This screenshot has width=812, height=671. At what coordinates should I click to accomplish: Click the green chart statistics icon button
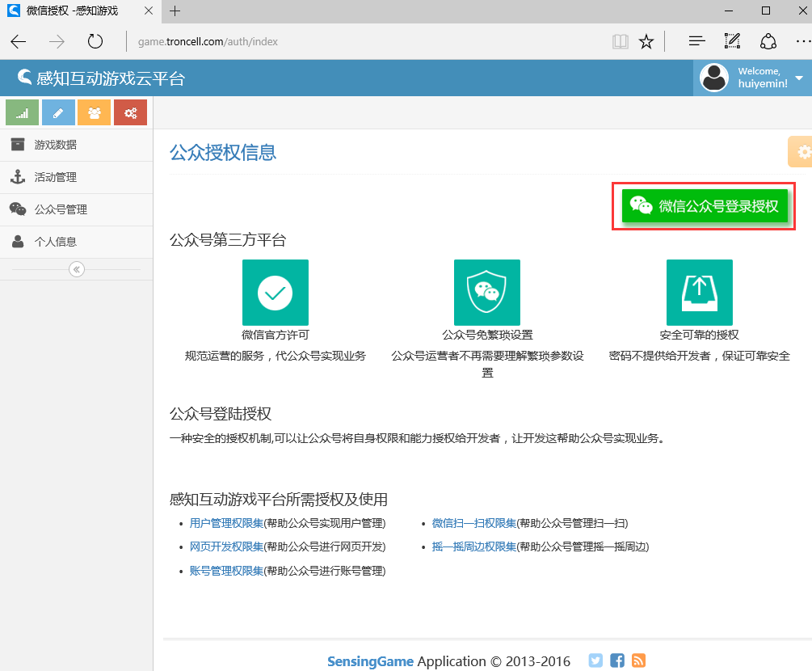click(x=23, y=112)
